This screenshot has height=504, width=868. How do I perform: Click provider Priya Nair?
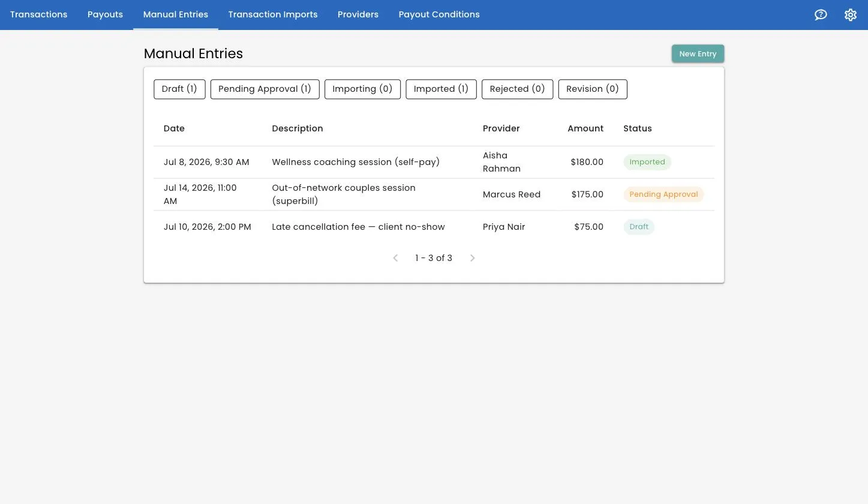504,227
